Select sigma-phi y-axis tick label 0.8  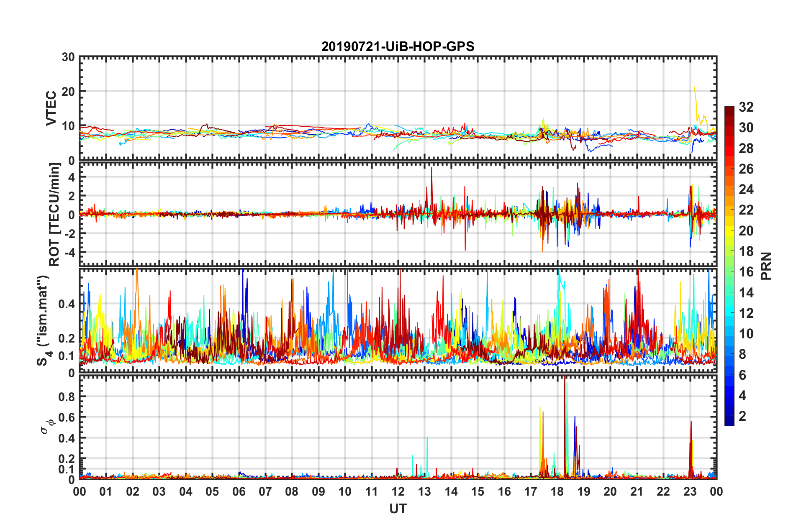pos(67,396)
